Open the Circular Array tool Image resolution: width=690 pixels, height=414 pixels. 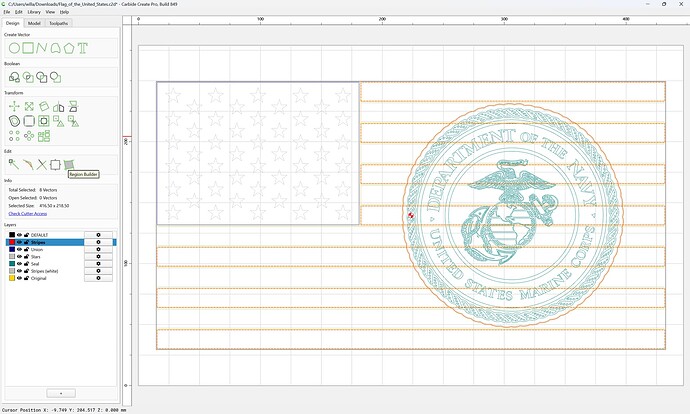click(29, 136)
